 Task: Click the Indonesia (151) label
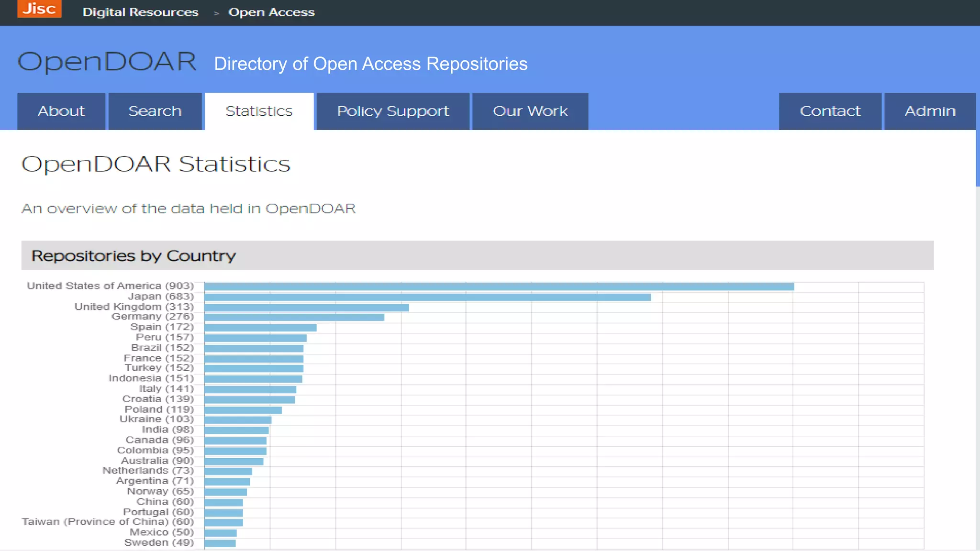[151, 378]
